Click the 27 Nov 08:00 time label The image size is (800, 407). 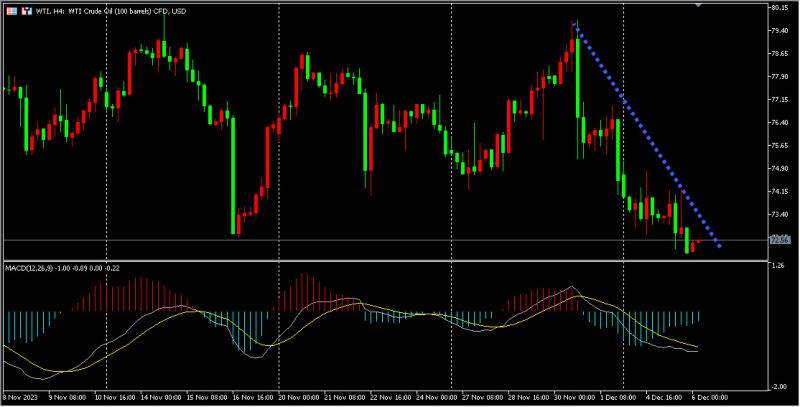483,397
